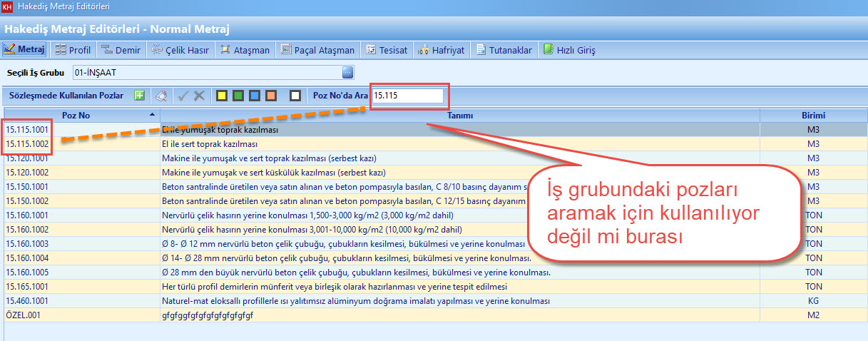Image resolution: width=868 pixels, height=341 pixels.
Task: Open the Seçili İş Grubu dropdown button
Action: (x=347, y=73)
